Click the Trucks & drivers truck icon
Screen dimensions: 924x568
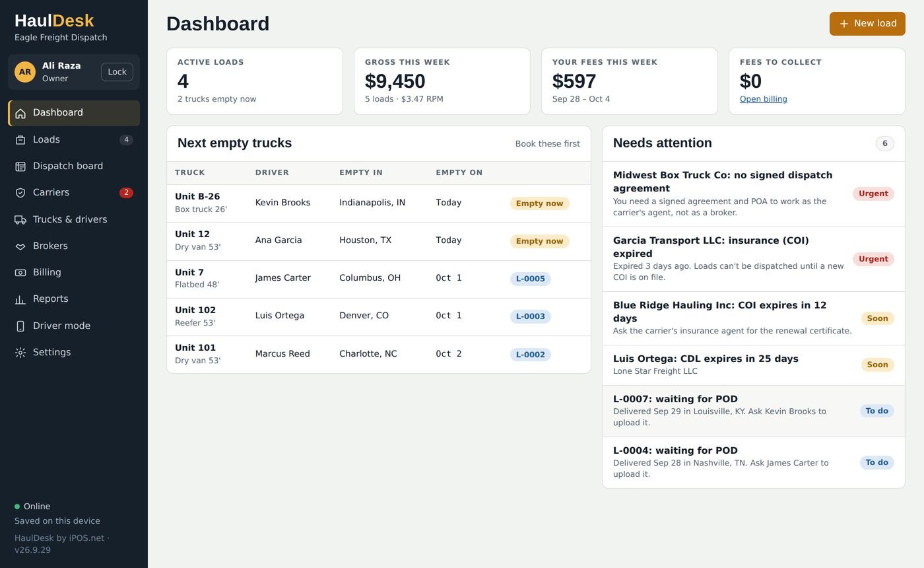pyautogui.click(x=20, y=220)
